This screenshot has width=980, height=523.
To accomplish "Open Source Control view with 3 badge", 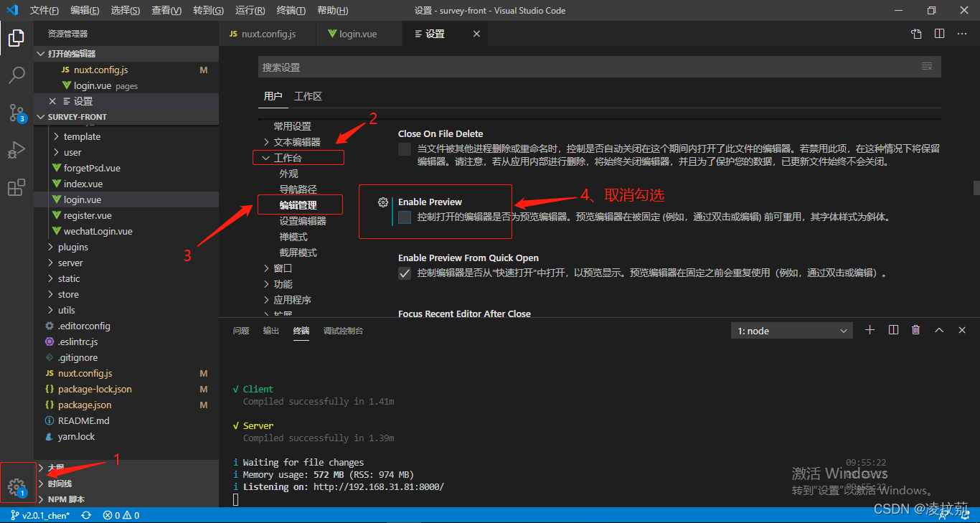I will click(x=17, y=113).
